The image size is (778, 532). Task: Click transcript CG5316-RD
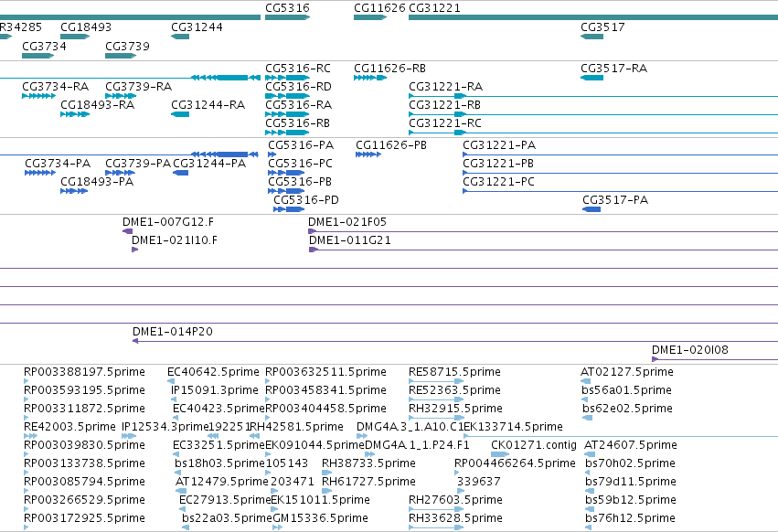pyautogui.click(x=287, y=96)
